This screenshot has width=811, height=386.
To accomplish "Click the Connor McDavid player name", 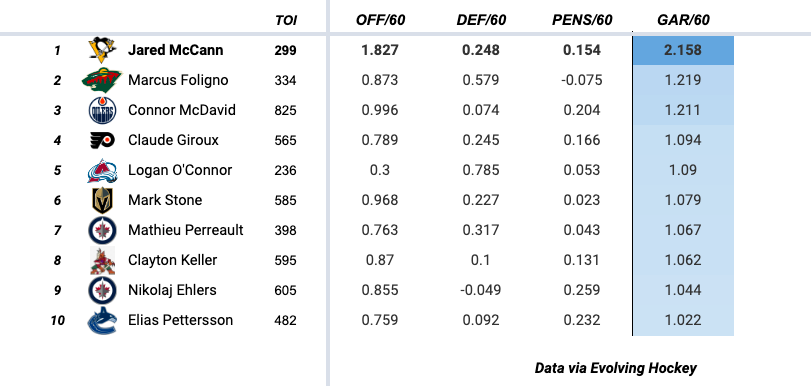I will coord(182,110).
